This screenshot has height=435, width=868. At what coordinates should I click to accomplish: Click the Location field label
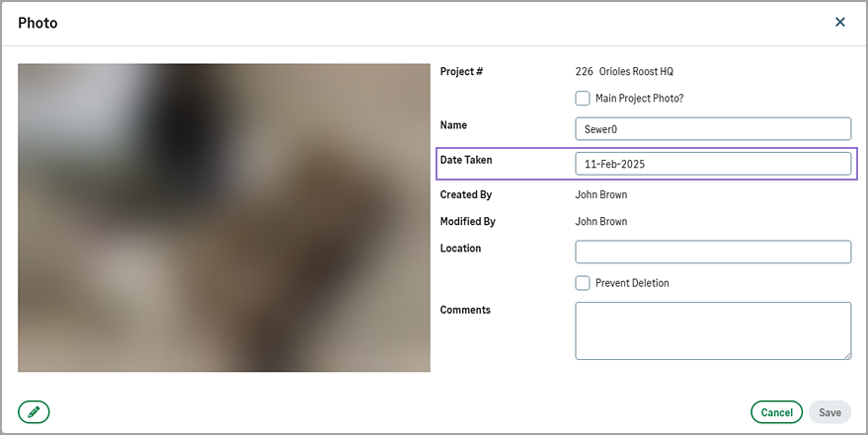[x=460, y=249]
